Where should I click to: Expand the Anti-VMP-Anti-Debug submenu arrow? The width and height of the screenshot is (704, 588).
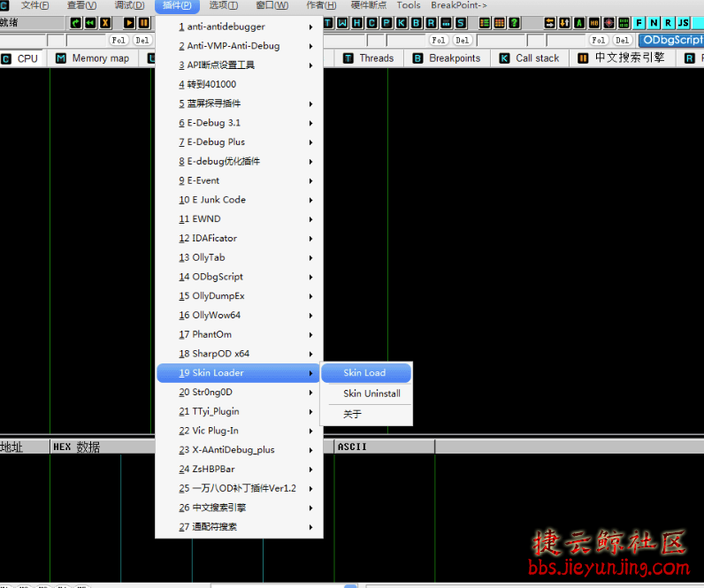(x=310, y=46)
